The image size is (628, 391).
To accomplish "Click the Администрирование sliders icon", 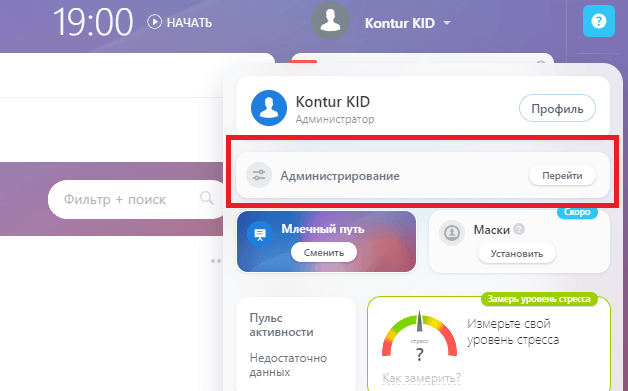I will click(259, 175).
